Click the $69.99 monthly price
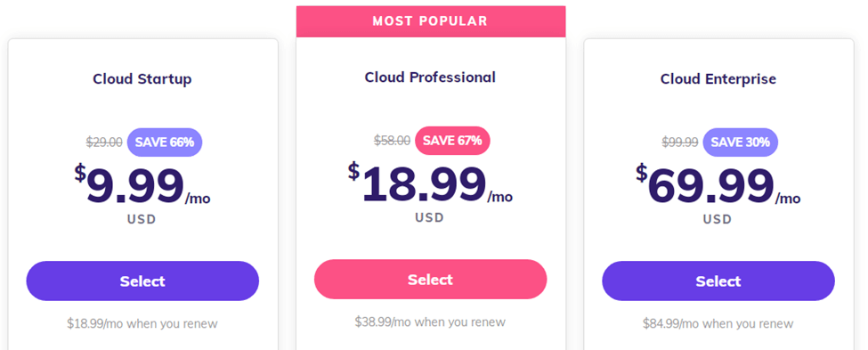868x350 pixels. coord(718,185)
